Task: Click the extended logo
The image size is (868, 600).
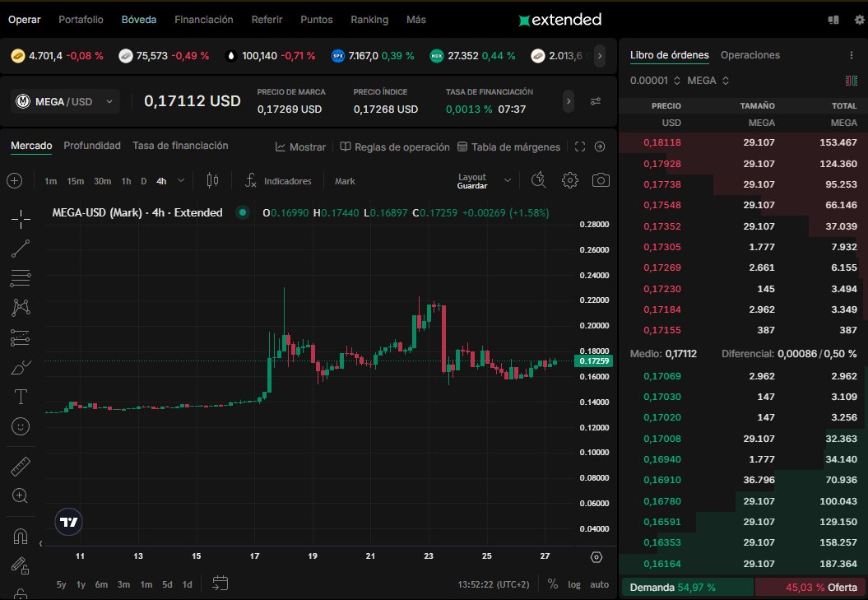Action: 559,20
